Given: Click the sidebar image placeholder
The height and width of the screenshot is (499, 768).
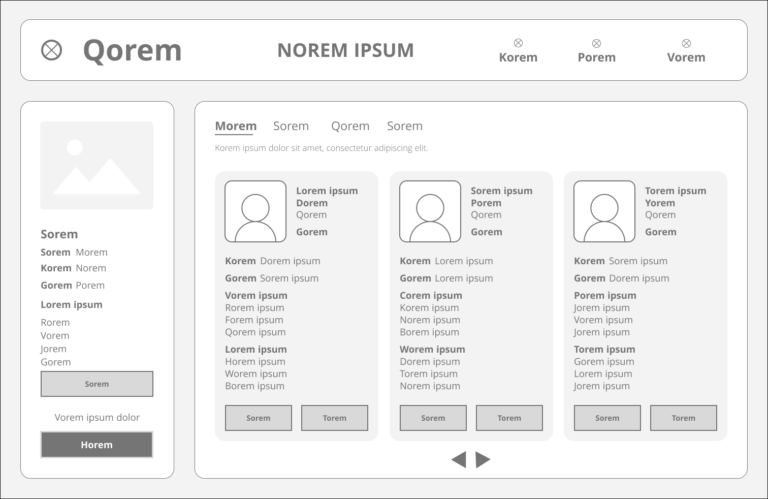Looking at the screenshot, I should coord(96,166).
